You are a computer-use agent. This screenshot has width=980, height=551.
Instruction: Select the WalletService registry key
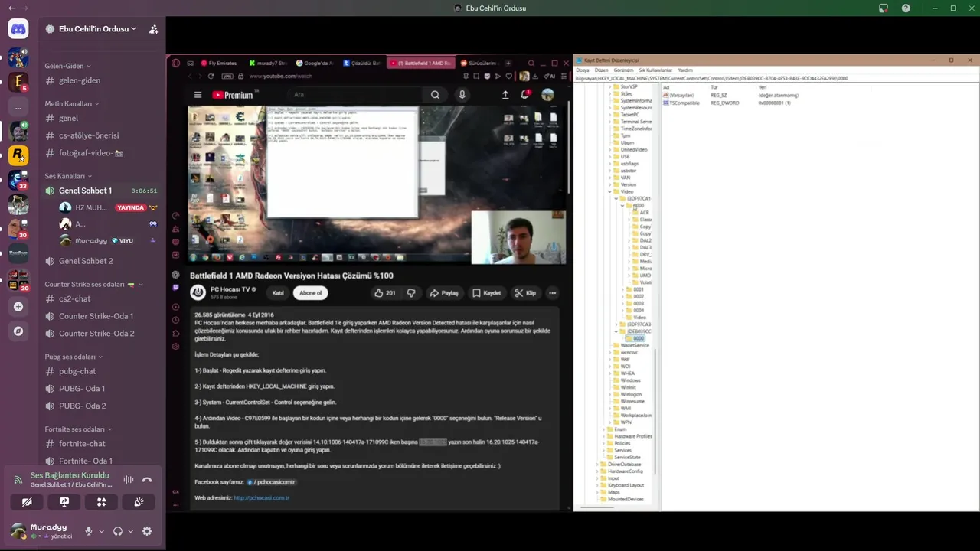tap(635, 345)
